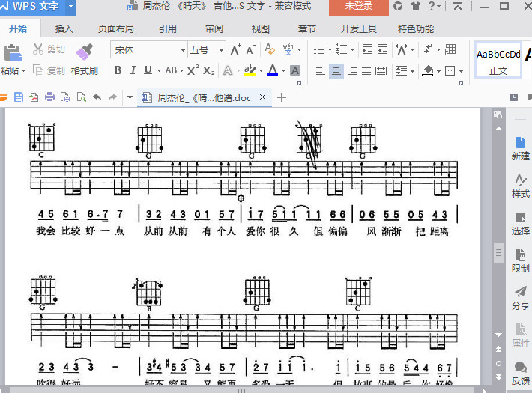Open the Select (选择) sidebar panel
Screen dimensions: 532x393
coord(521,224)
